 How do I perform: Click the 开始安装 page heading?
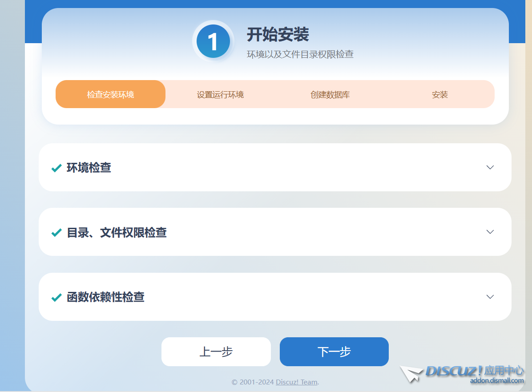tap(278, 34)
